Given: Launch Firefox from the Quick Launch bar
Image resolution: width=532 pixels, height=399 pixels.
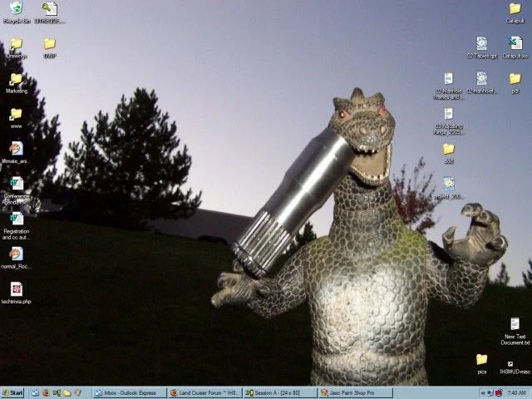Looking at the screenshot, I should (46, 393).
